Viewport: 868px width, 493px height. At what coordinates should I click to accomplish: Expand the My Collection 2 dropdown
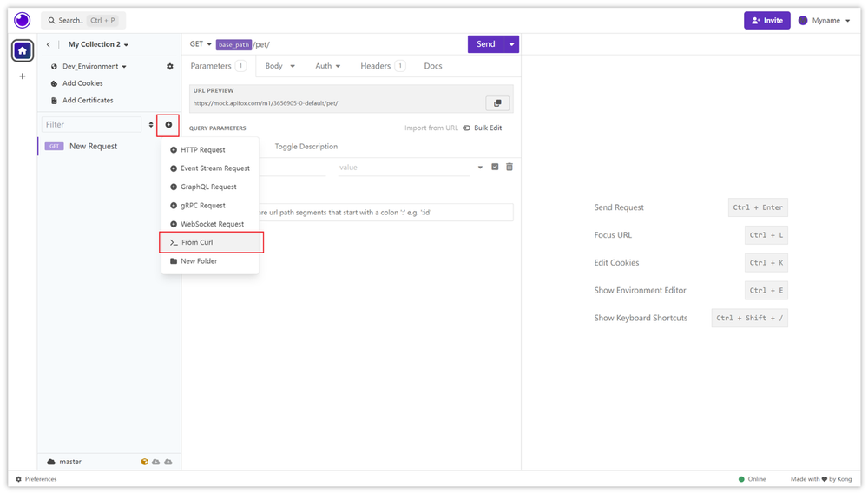(98, 44)
